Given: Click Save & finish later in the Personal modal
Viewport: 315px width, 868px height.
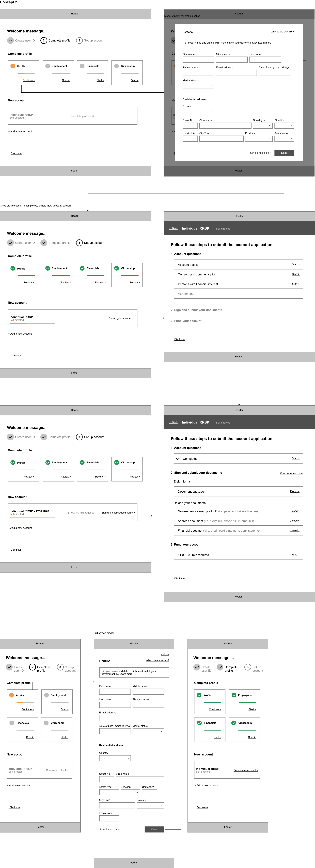Looking at the screenshot, I should [x=260, y=153].
